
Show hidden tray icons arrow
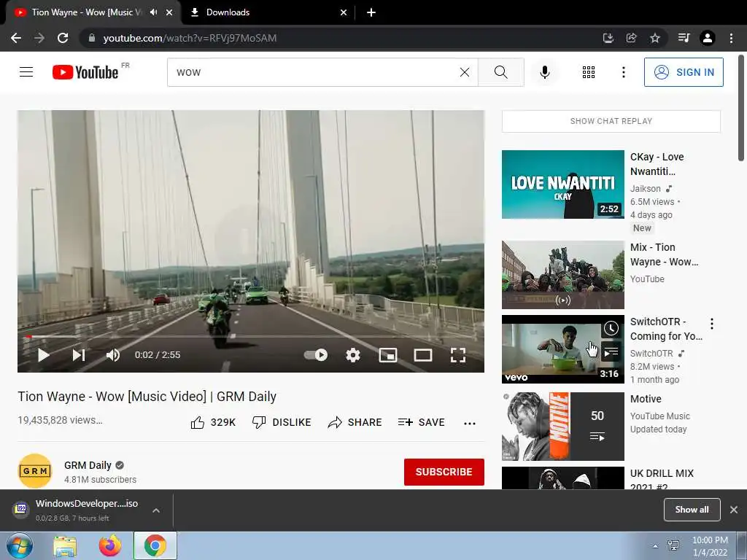click(655, 546)
